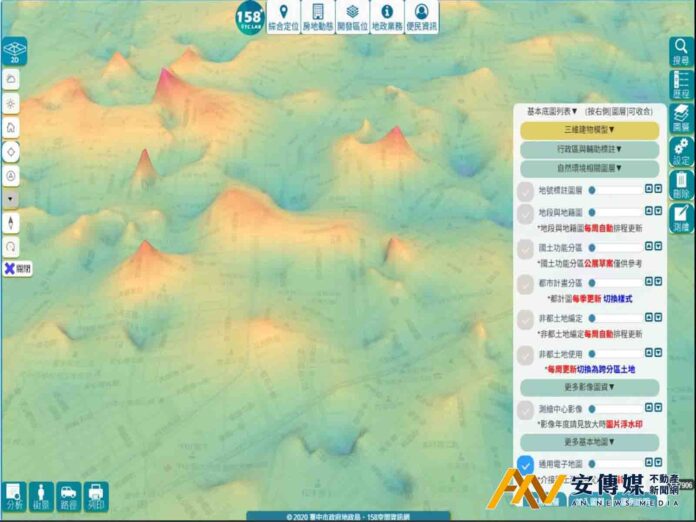Expand the 三維建物模型 section
This screenshot has width=696, height=522.
589,130
